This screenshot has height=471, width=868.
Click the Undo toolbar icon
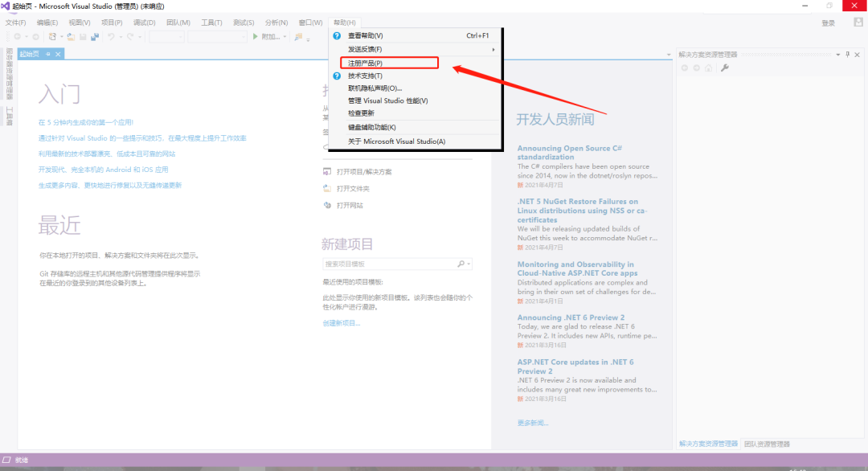[111, 36]
